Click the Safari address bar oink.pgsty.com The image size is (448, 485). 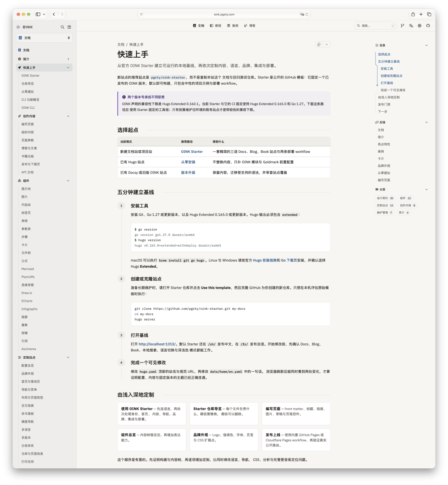click(224, 15)
